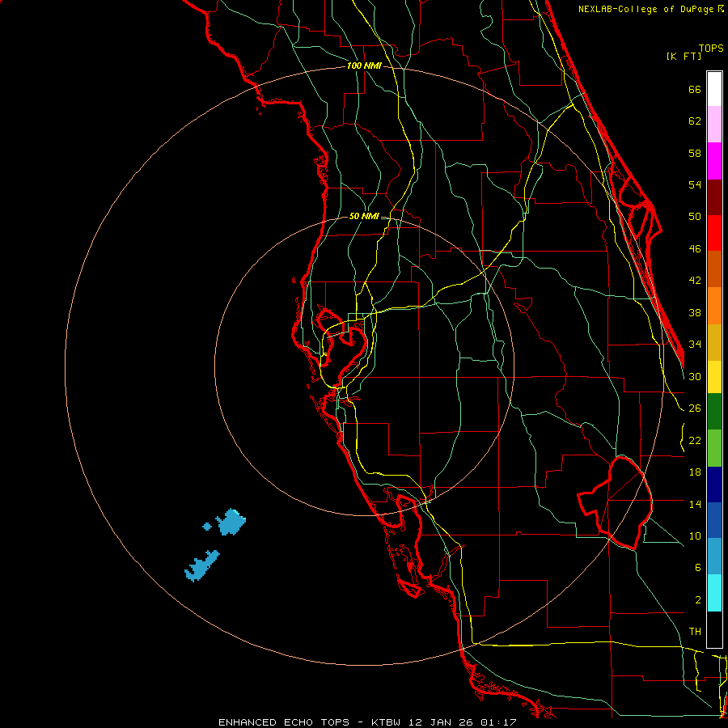Click the legend value 58
The width and height of the screenshot is (728, 728).
[x=695, y=153]
